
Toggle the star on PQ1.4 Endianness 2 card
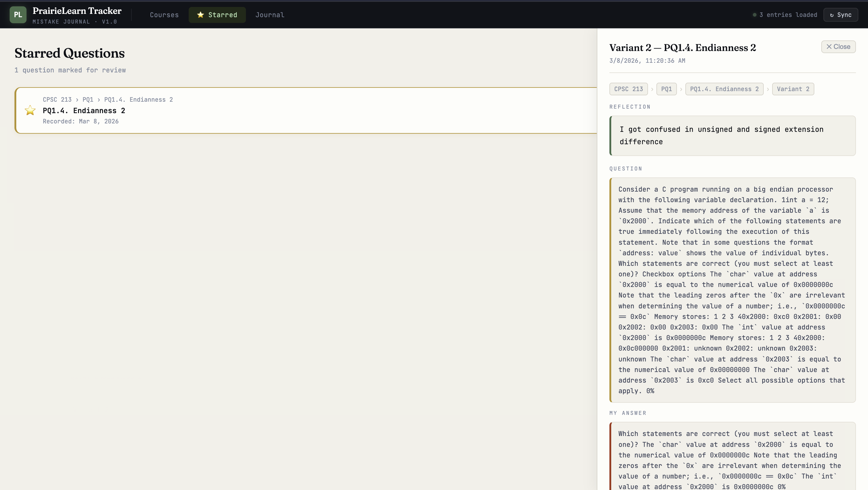click(x=30, y=110)
